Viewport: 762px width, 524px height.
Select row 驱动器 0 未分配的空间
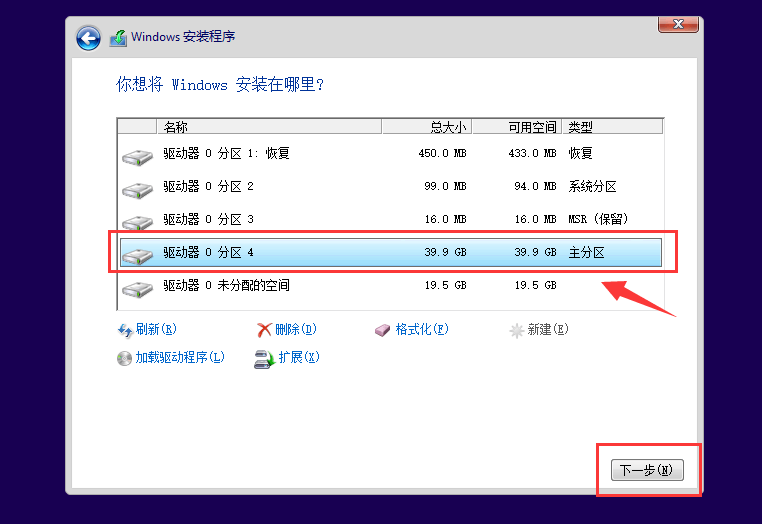click(x=391, y=285)
